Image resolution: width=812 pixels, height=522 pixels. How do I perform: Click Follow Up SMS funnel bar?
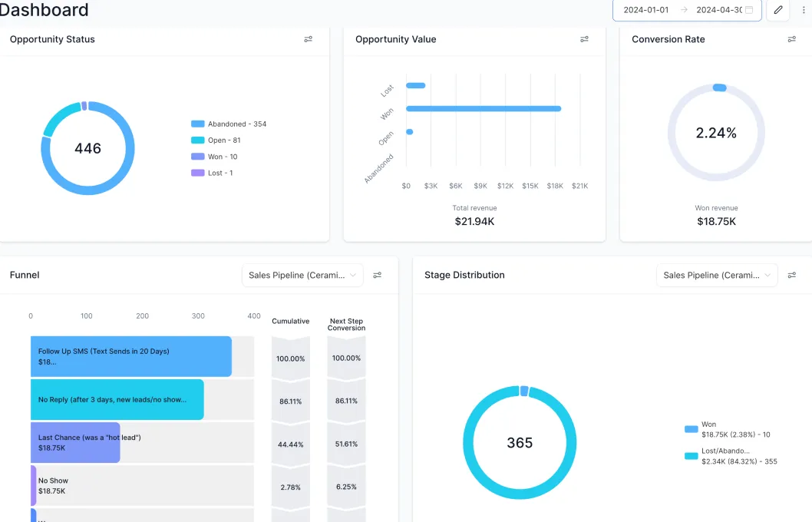tap(131, 356)
